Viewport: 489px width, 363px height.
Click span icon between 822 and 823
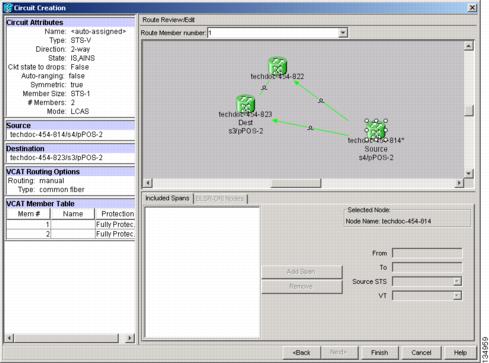(264, 88)
